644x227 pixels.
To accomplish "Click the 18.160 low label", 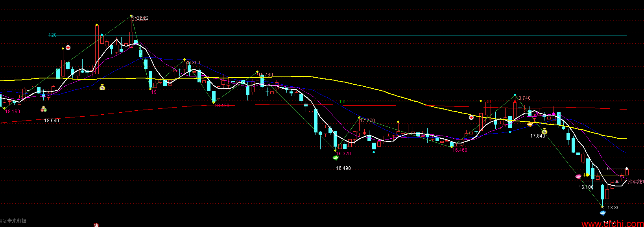I will 13,112.
